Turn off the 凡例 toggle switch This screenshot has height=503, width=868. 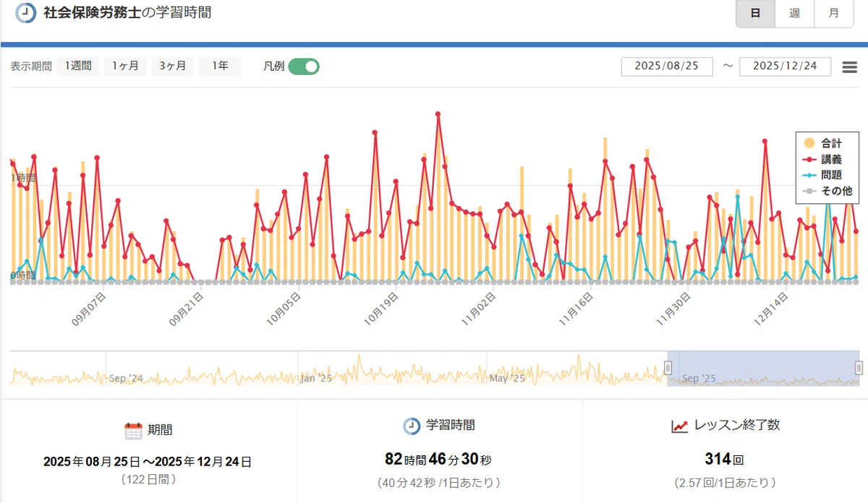[x=304, y=66]
